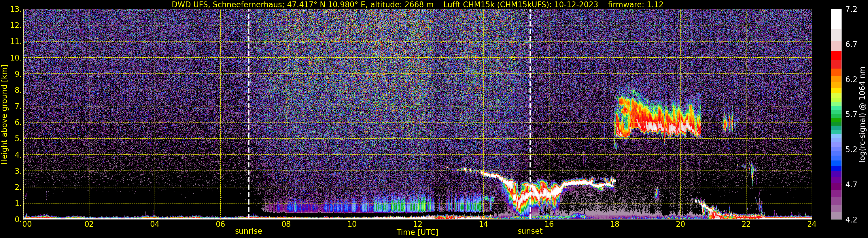
Task: Click the 'firmware: 1.12' text in title
Action: (x=636, y=5)
